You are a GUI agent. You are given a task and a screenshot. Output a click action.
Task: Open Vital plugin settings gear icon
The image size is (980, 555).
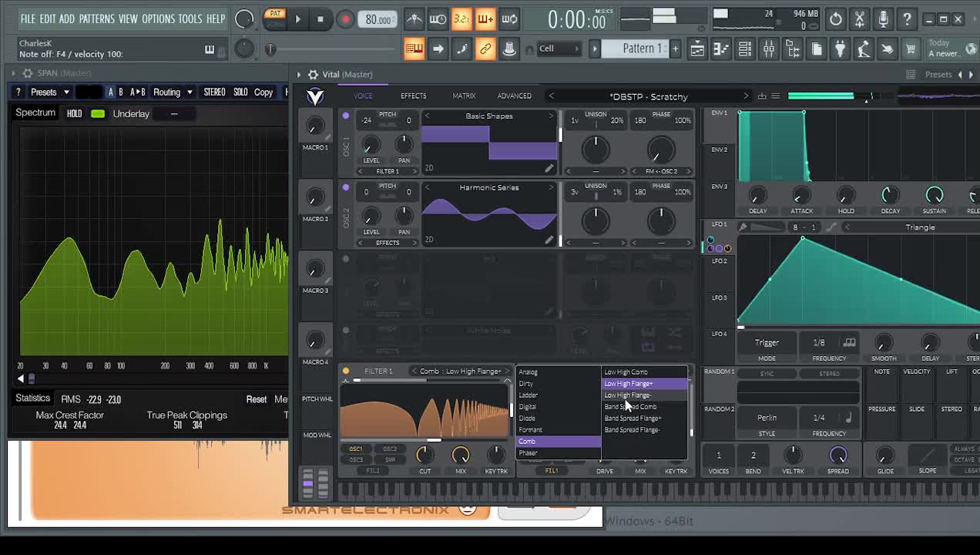pos(313,75)
